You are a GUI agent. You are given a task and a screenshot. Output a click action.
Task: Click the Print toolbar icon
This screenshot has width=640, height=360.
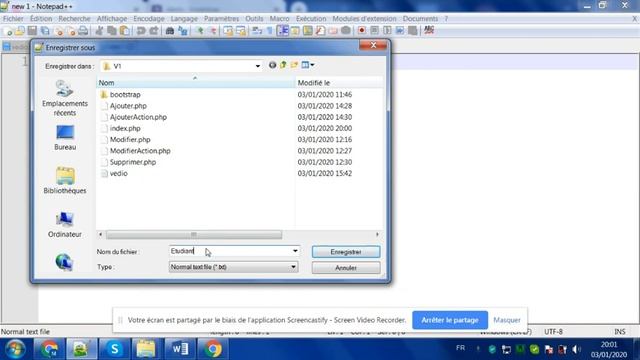pyautogui.click(x=83, y=31)
